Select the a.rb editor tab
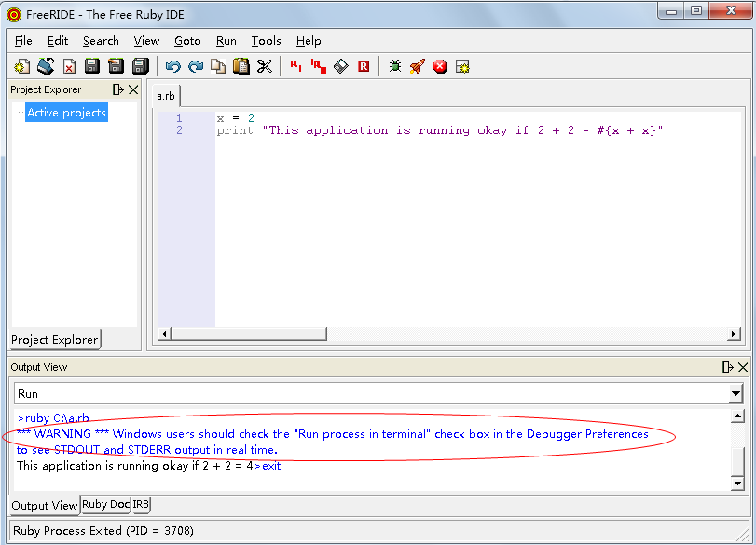 click(x=166, y=96)
